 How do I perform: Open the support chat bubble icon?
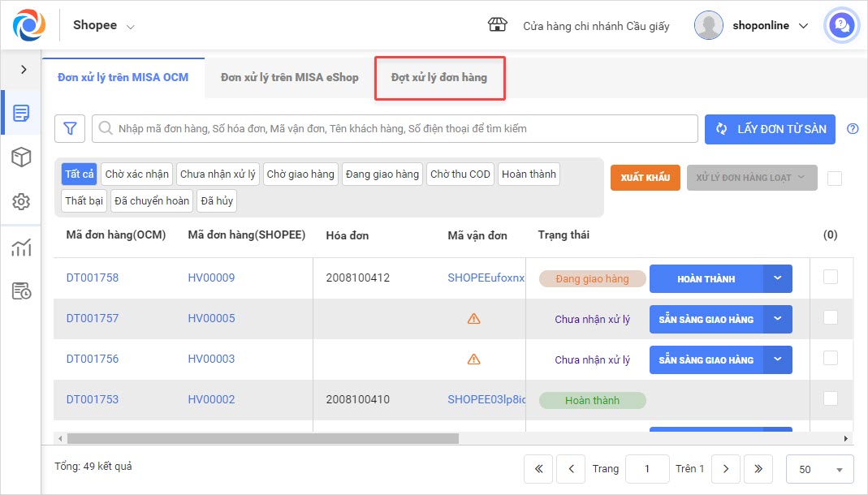pyautogui.click(x=841, y=25)
